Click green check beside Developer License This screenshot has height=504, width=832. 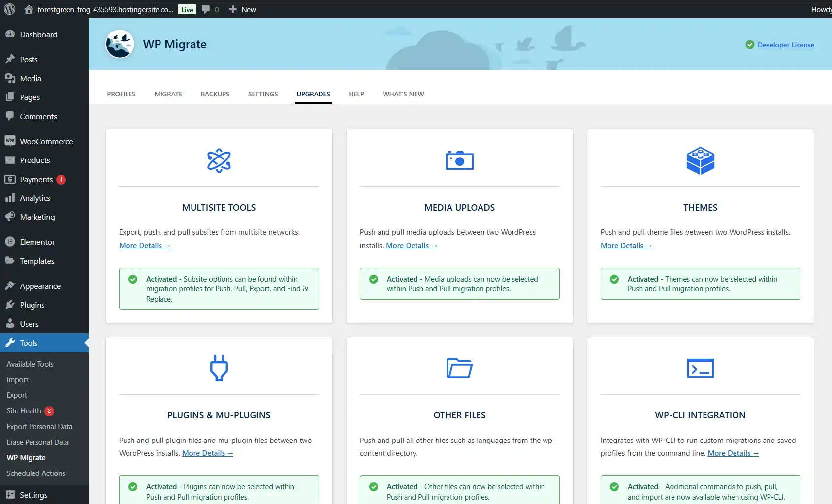click(x=750, y=45)
